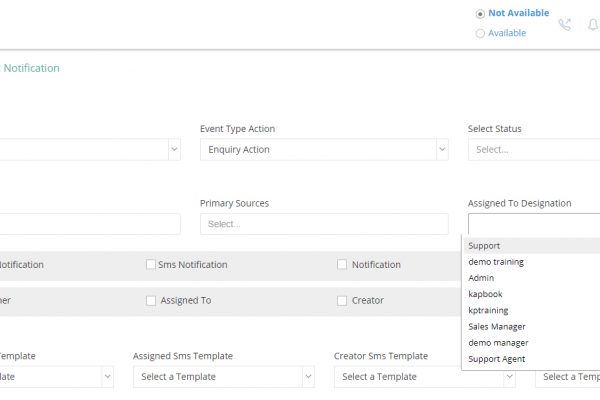Check the Assigned To checkbox

pos(151,300)
